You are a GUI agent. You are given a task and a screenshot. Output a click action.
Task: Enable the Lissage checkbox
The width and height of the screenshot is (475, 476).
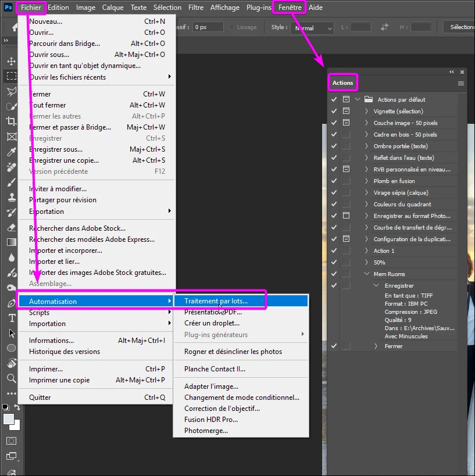pyautogui.click(x=231, y=27)
